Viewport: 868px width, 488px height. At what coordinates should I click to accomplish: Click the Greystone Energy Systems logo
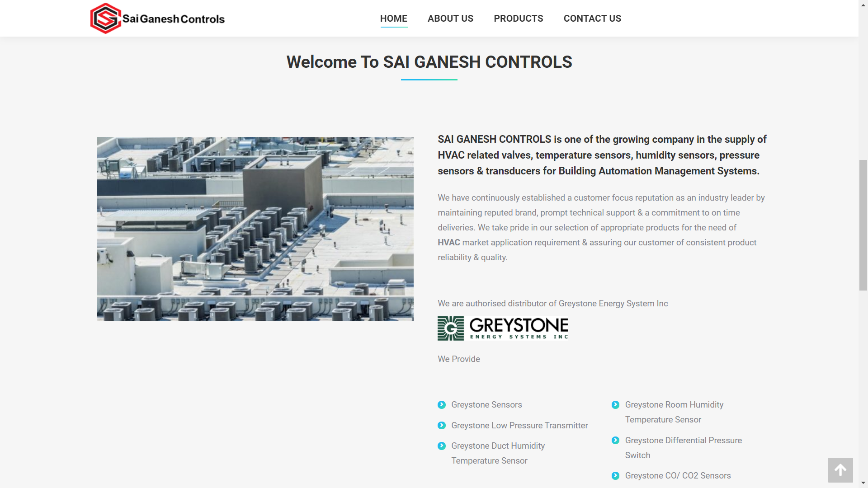(503, 328)
